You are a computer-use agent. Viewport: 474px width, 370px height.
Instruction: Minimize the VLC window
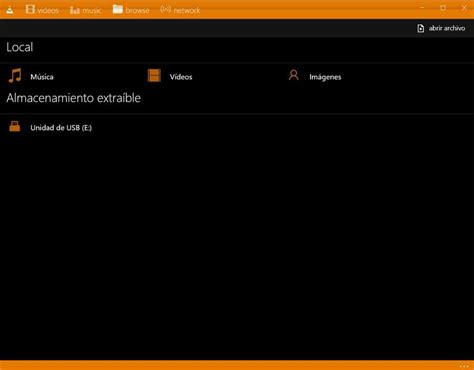(x=422, y=7)
